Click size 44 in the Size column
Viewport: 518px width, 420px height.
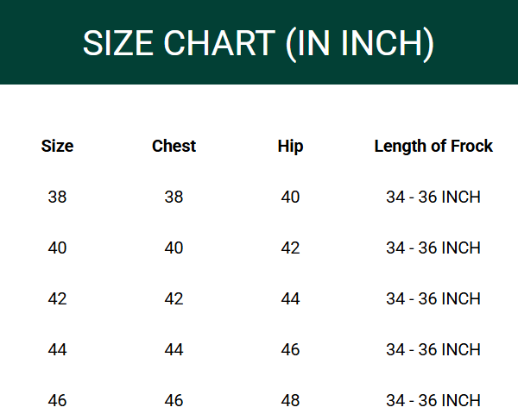[x=57, y=349]
